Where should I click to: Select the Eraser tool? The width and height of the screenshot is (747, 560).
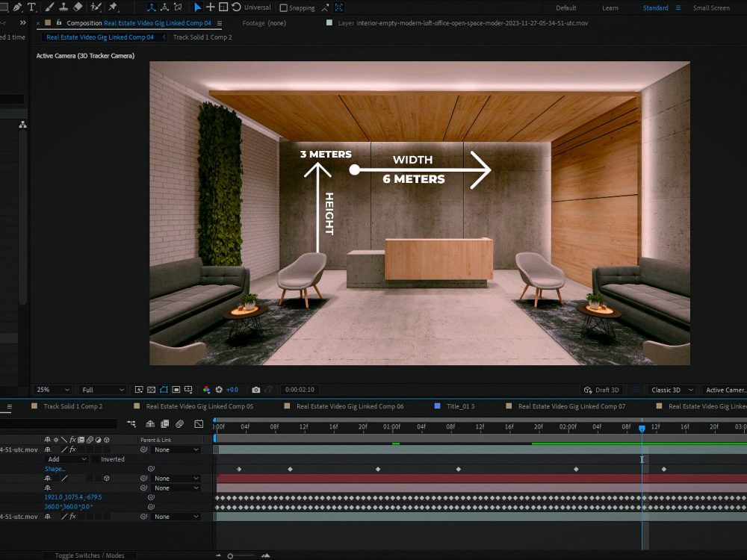point(78,7)
